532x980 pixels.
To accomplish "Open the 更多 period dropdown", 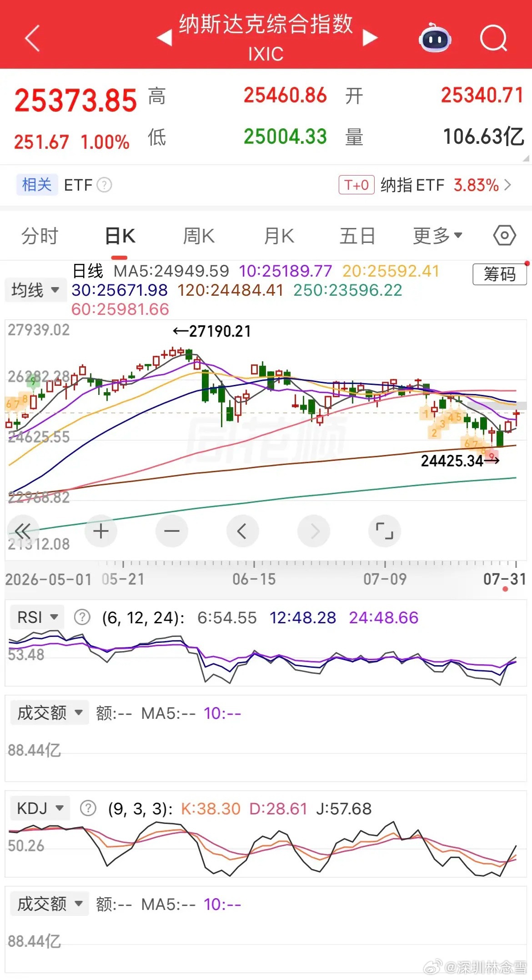I will tap(437, 236).
